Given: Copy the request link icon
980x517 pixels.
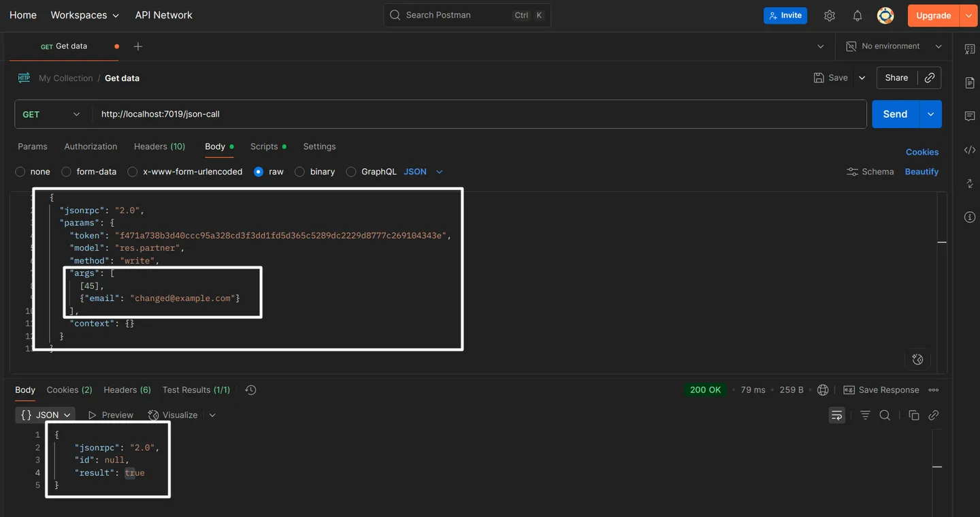Looking at the screenshot, I should pos(930,78).
